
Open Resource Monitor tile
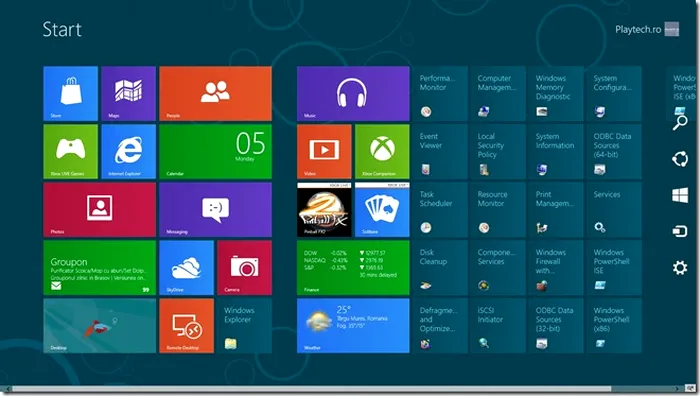pos(498,209)
